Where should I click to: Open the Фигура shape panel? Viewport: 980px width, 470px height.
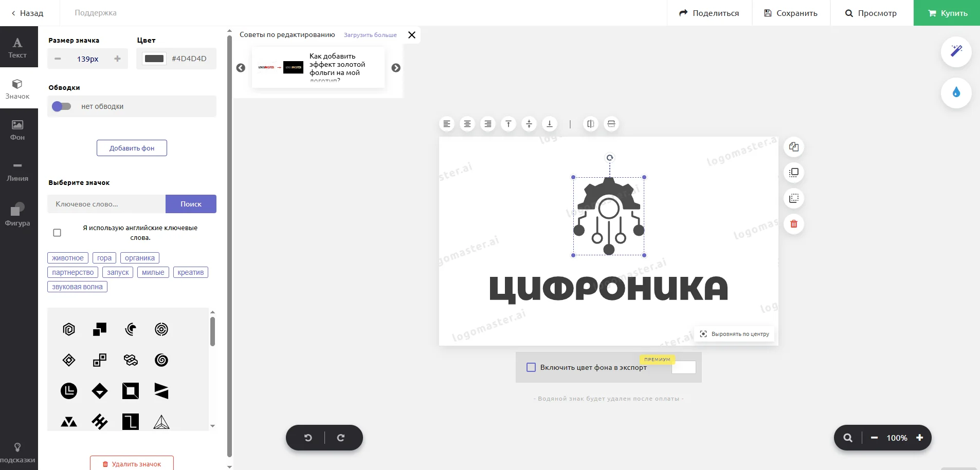[17, 214]
